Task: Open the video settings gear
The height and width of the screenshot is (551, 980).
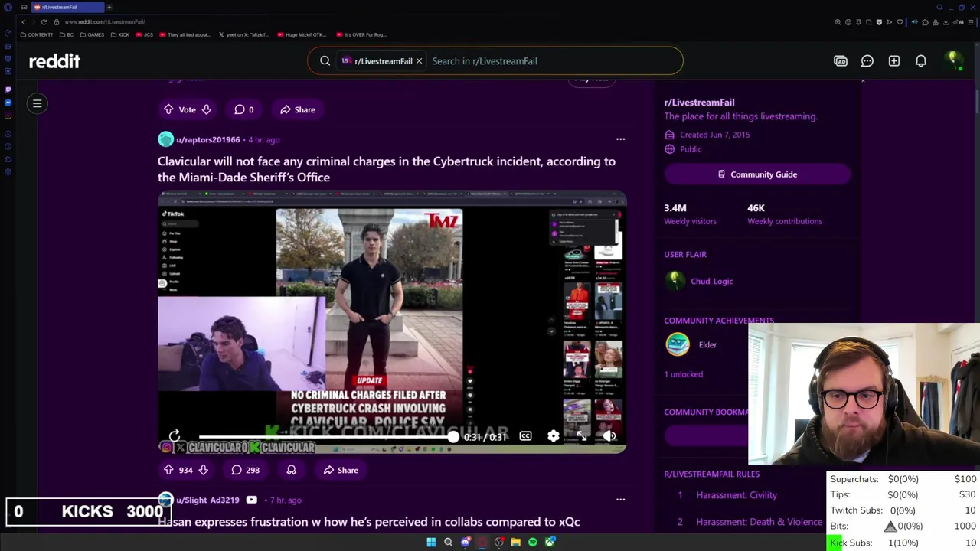Action: coord(554,436)
